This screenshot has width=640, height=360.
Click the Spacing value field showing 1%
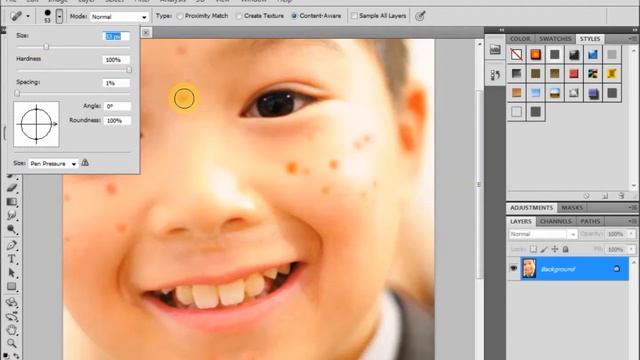[x=116, y=83]
